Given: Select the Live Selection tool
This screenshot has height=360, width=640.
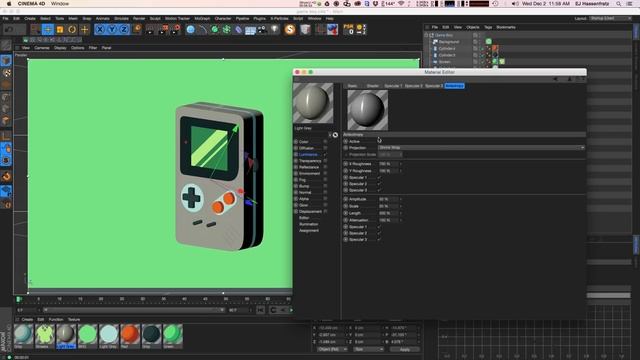Looking at the screenshot, I should pos(36,29).
